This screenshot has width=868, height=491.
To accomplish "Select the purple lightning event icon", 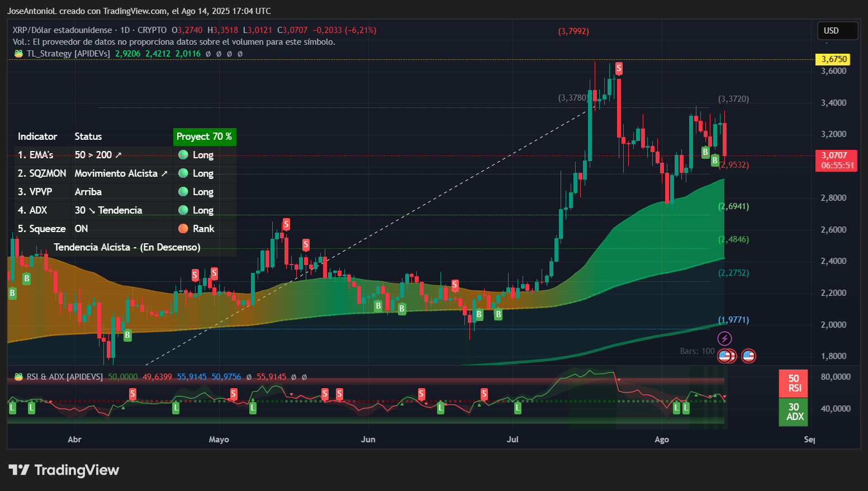I will click(x=725, y=338).
